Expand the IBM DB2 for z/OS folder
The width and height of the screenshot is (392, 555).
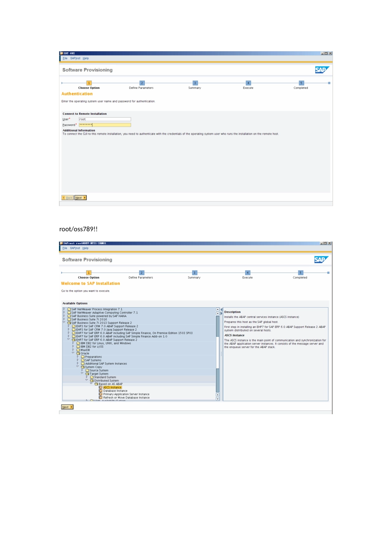(73, 346)
